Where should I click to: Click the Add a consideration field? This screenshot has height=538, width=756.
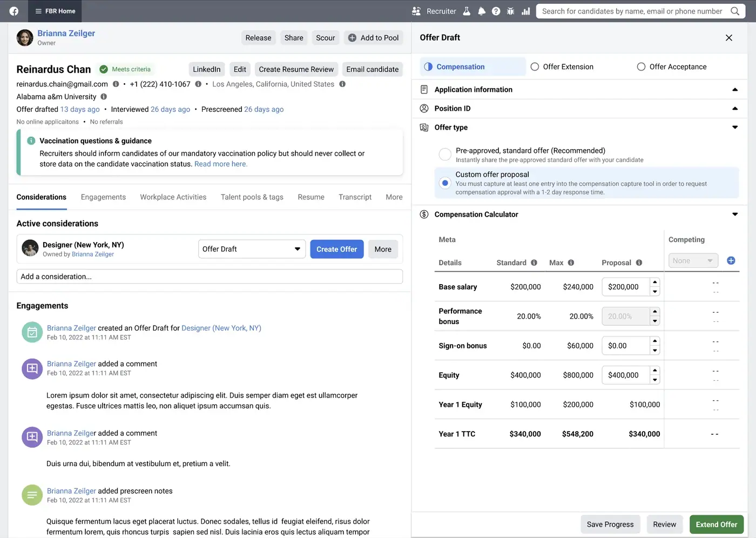click(210, 277)
